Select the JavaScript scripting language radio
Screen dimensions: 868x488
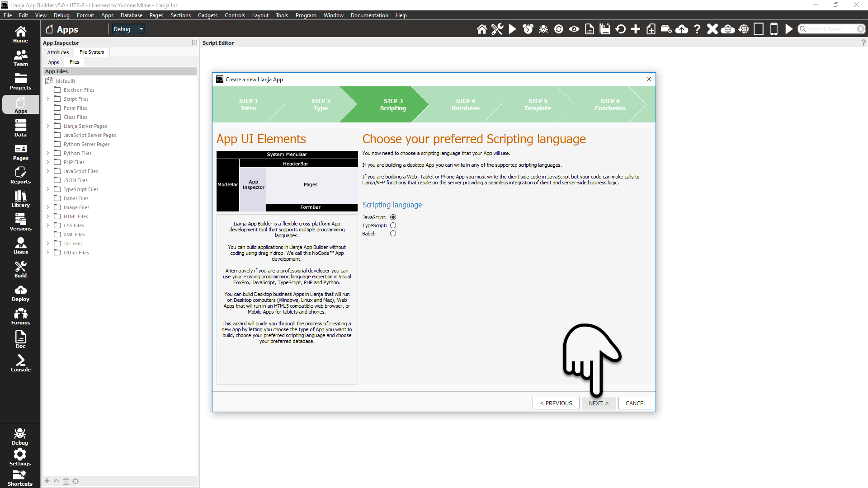click(x=393, y=217)
